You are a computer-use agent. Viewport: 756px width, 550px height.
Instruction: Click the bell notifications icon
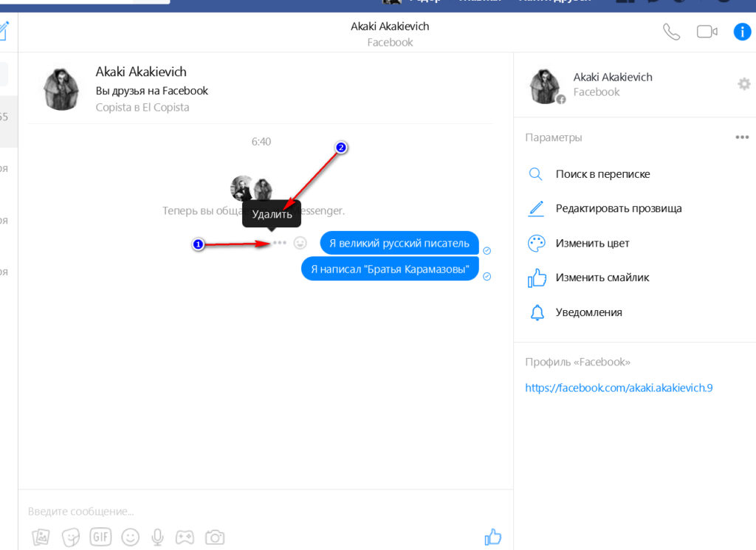[537, 312]
